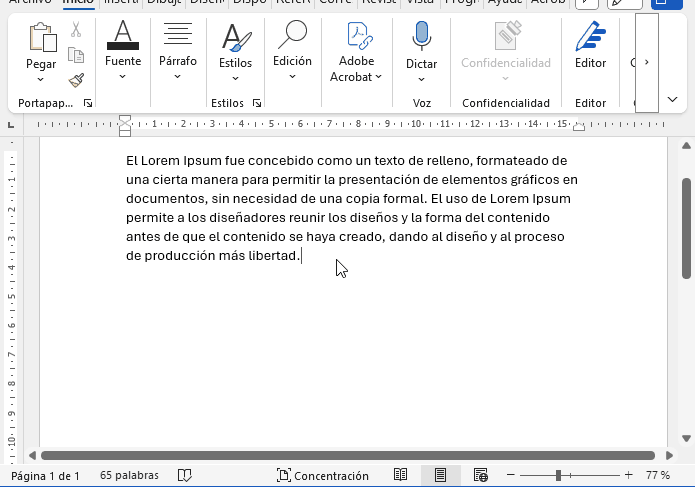Open the Adobe Acrobat icon
The image size is (695, 487).
coord(357,38)
